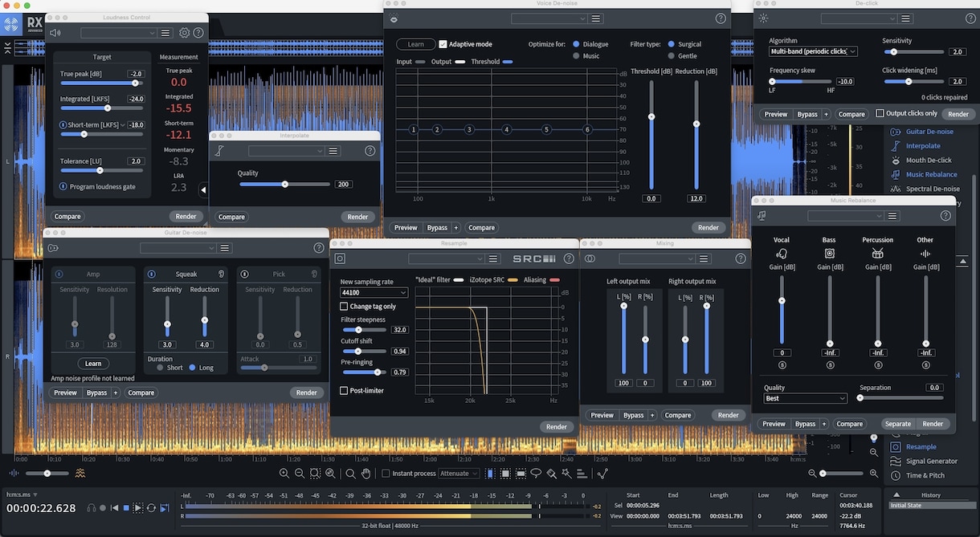The width and height of the screenshot is (980, 537).
Task: Select Short duration for Squeak
Action: tap(159, 368)
